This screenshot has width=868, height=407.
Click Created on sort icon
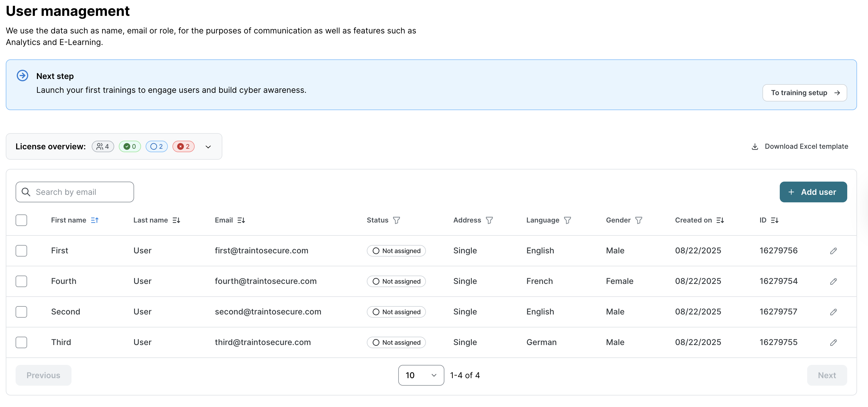click(x=720, y=220)
